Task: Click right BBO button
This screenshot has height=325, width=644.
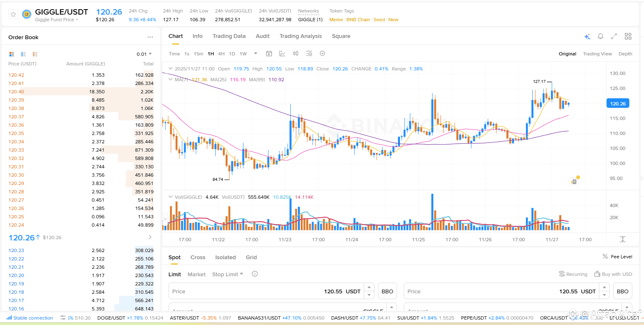Action: 623,291
